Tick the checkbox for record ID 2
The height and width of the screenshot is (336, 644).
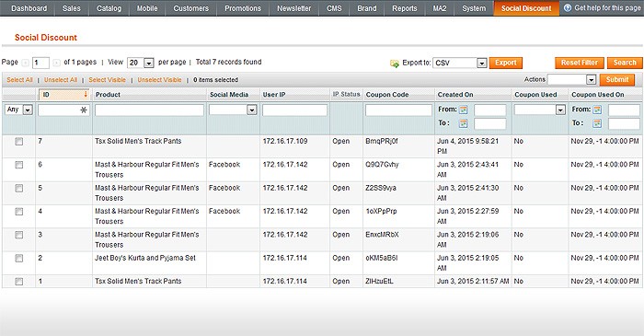click(x=19, y=259)
